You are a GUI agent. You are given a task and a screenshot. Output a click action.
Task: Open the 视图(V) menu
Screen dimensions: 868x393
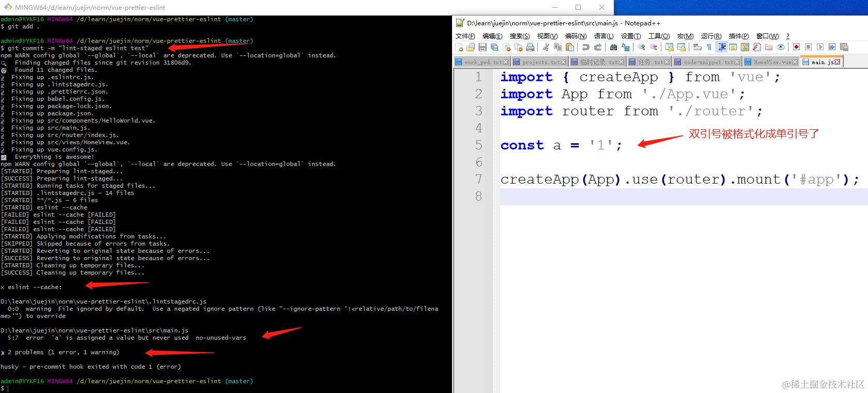pyautogui.click(x=547, y=36)
